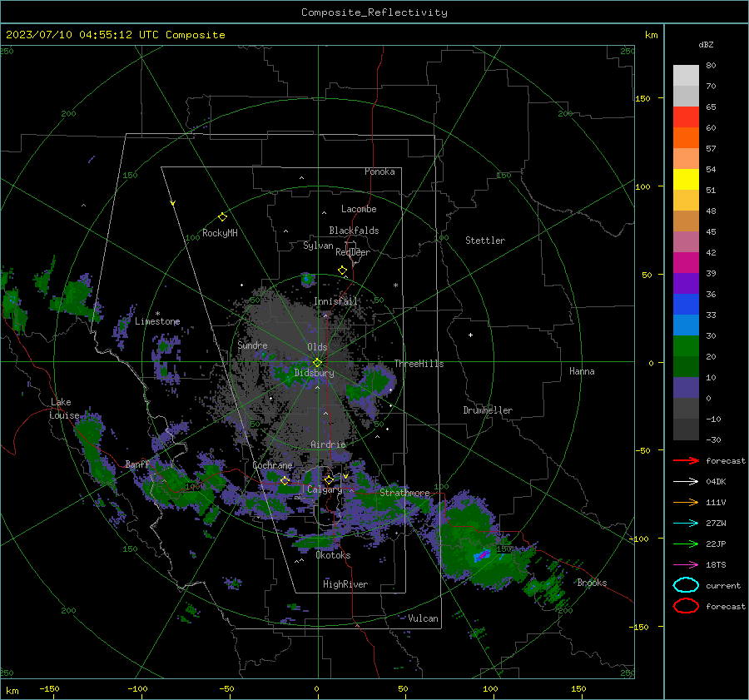Click the Ponoka city label

tap(379, 171)
